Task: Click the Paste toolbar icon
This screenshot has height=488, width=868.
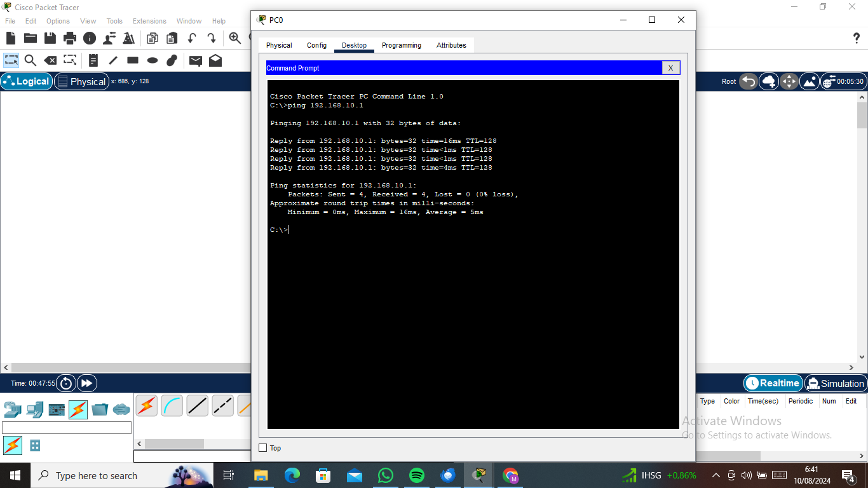Action: coord(172,38)
